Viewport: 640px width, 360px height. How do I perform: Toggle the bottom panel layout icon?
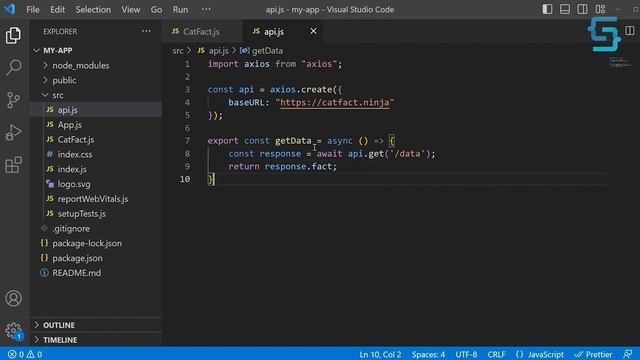[565, 9]
